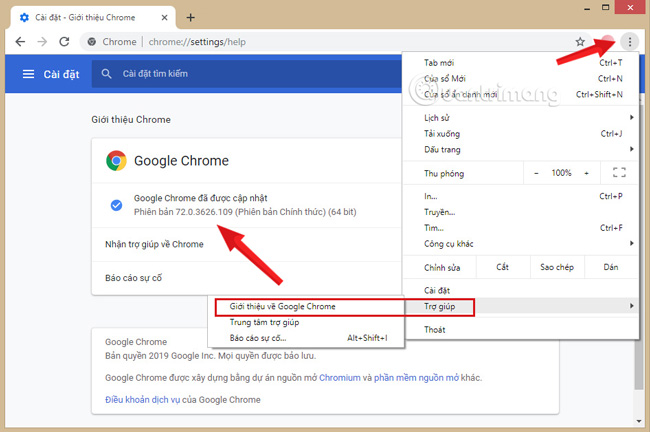Open Tải xuống from the menu

(x=521, y=133)
